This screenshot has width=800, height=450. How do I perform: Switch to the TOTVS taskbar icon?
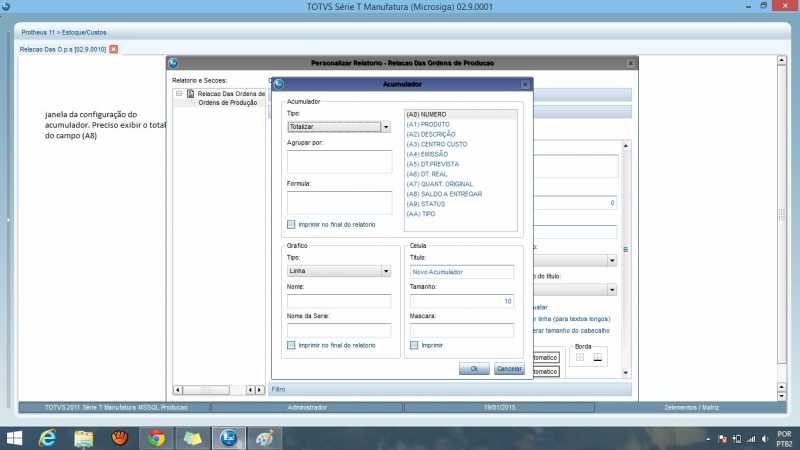tap(228, 438)
